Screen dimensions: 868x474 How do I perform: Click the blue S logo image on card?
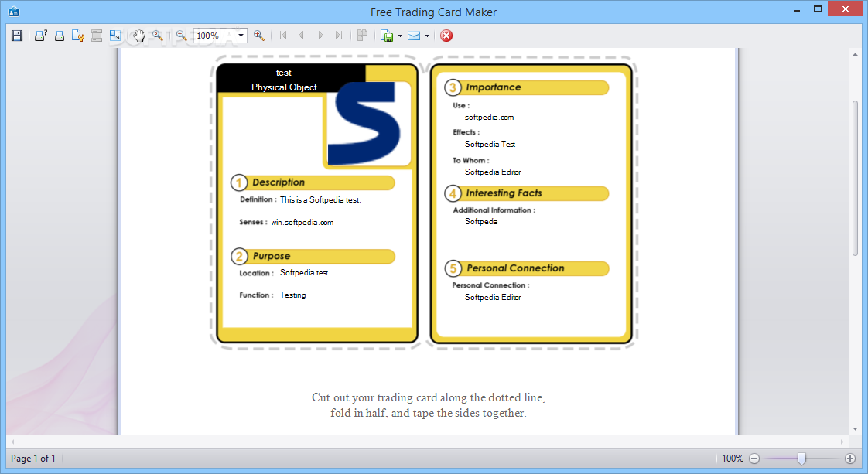click(364, 124)
